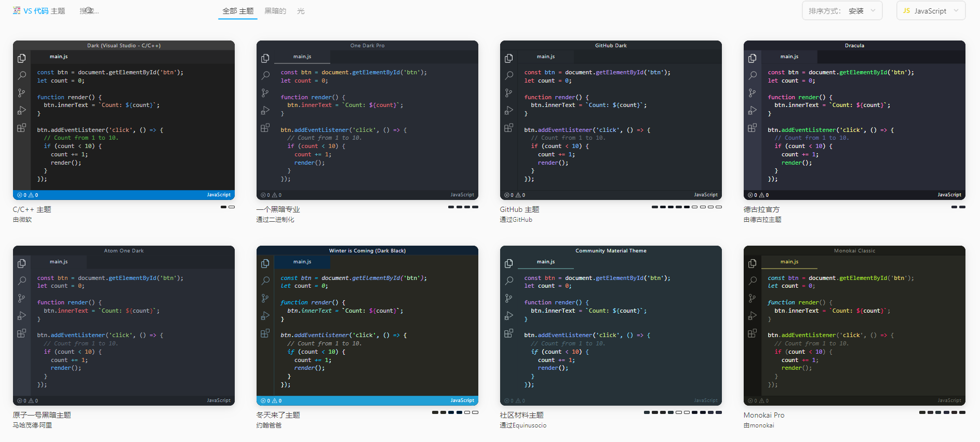Click the Explorer icon in Atom One Dark preview
The width and height of the screenshot is (980, 442).
[x=21, y=263]
